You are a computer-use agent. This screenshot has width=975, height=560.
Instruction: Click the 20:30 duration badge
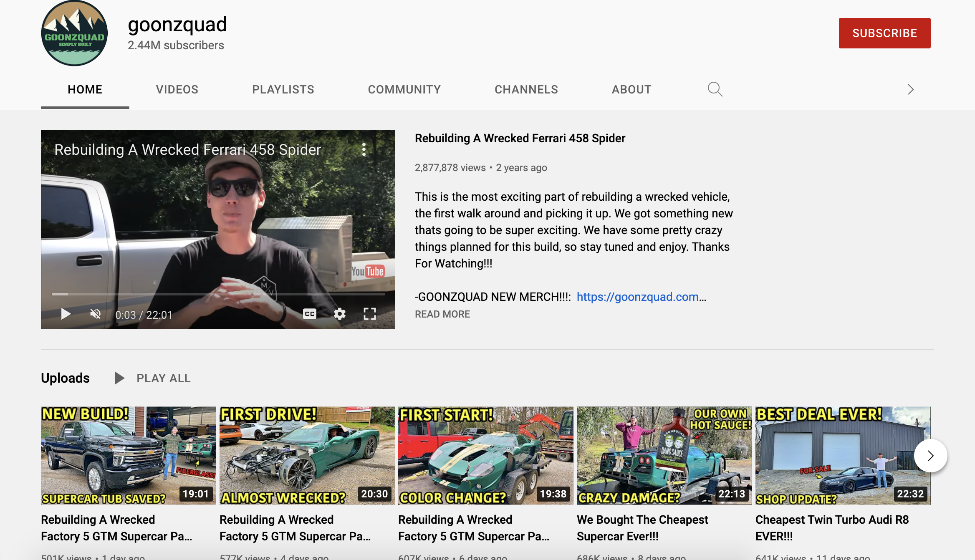374,494
